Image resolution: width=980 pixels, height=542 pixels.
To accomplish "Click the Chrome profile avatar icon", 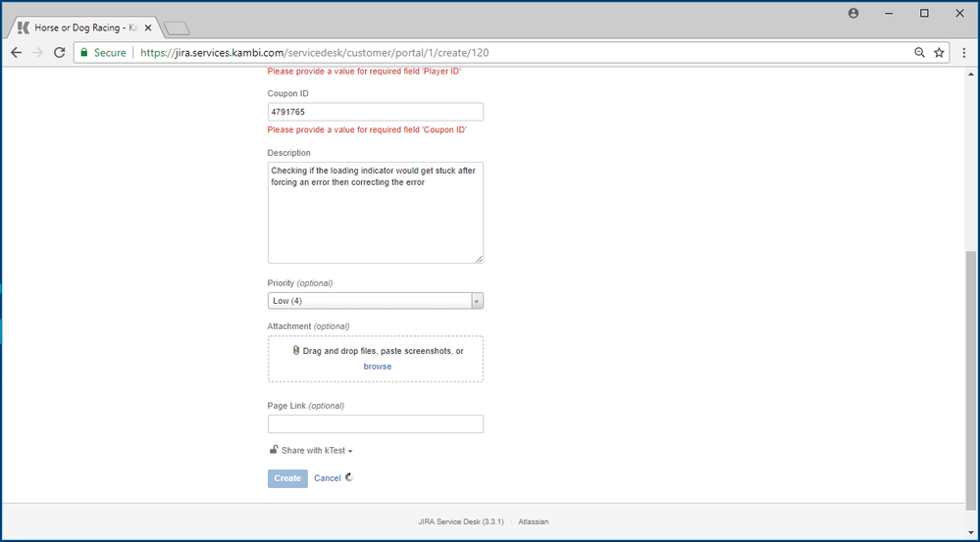I will click(x=853, y=13).
